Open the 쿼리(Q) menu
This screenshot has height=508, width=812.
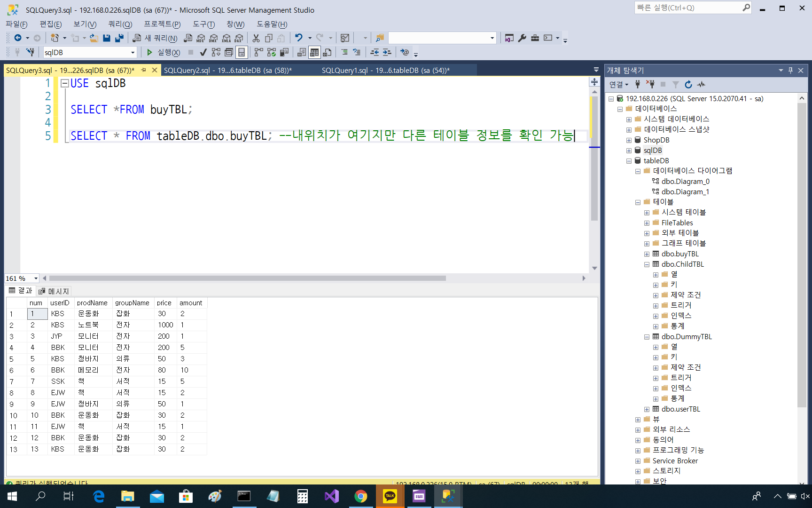pyautogui.click(x=120, y=24)
